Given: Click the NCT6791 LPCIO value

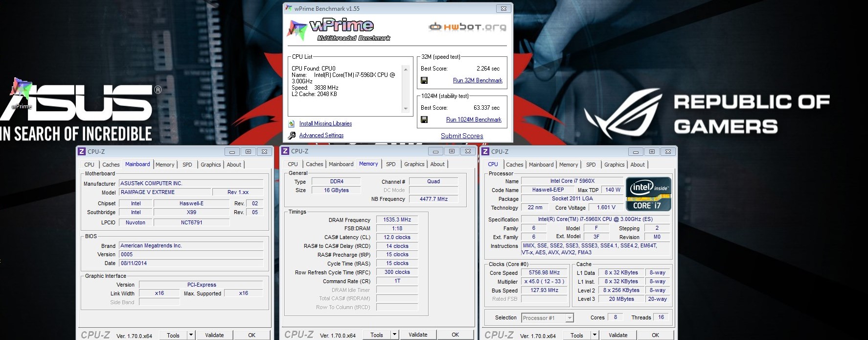Looking at the screenshot, I should coord(191,222).
